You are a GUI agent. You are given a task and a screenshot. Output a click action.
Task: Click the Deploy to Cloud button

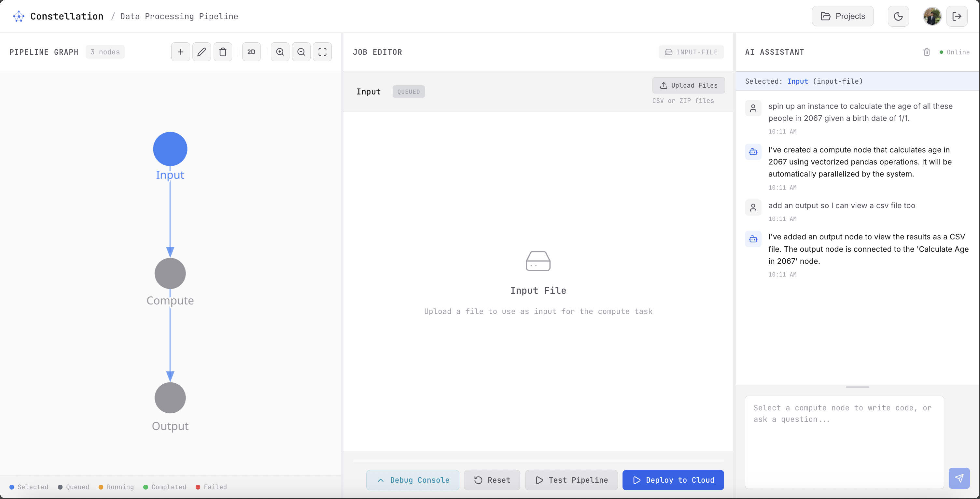pyautogui.click(x=673, y=480)
